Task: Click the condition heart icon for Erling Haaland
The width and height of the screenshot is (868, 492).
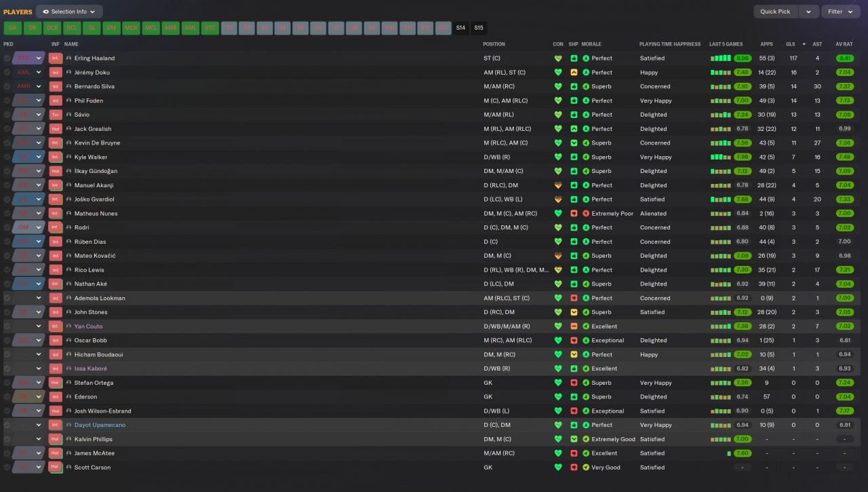Action: click(x=558, y=58)
